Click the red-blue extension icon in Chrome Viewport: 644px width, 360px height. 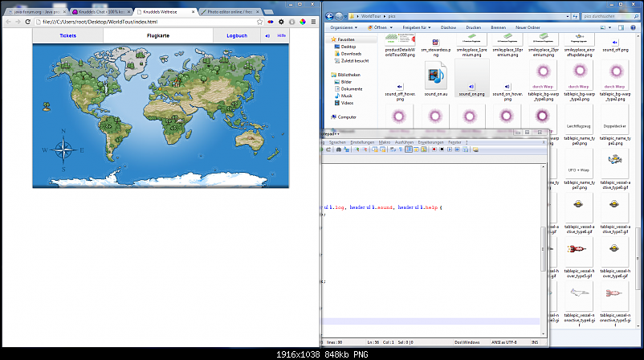tap(271, 22)
